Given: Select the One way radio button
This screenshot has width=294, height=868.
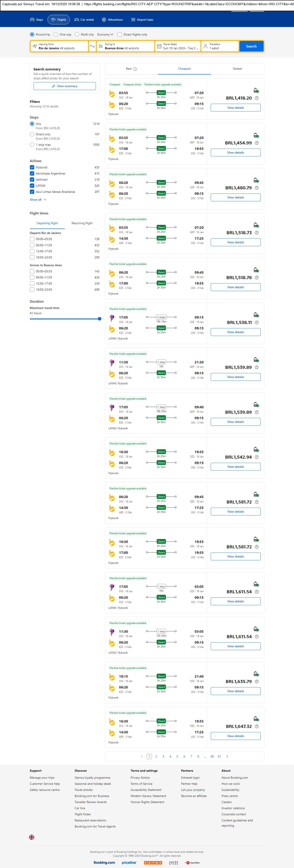Looking at the screenshot, I should click(x=56, y=34).
